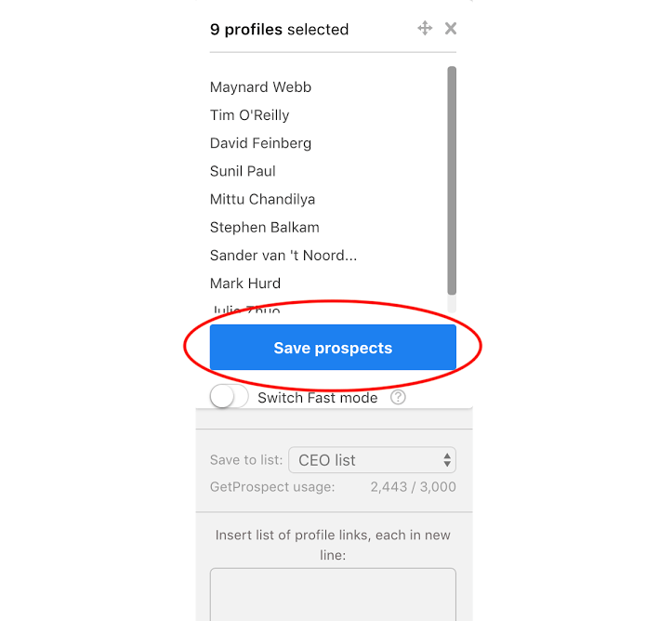
Task: Select David Feinberg in the list
Action: (x=260, y=143)
